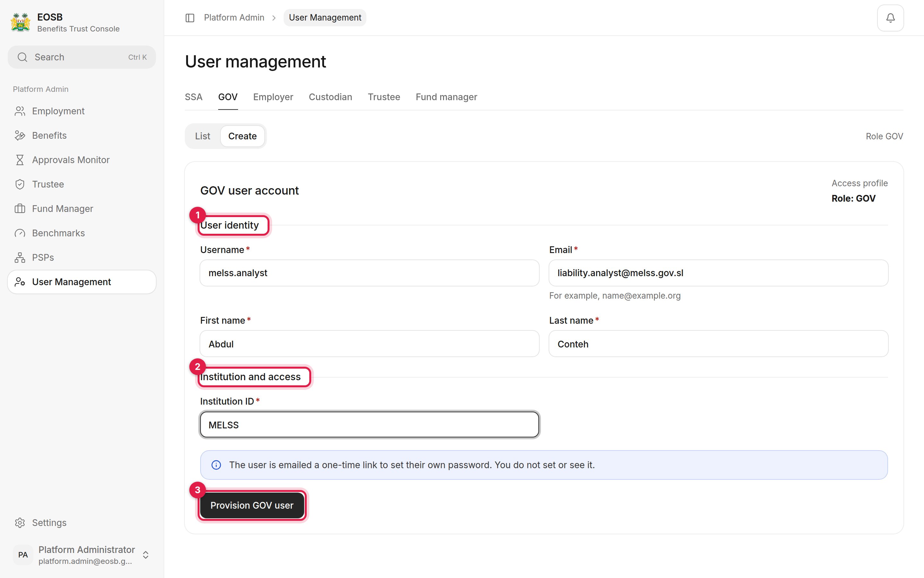Click the 'User management' page title

click(255, 62)
